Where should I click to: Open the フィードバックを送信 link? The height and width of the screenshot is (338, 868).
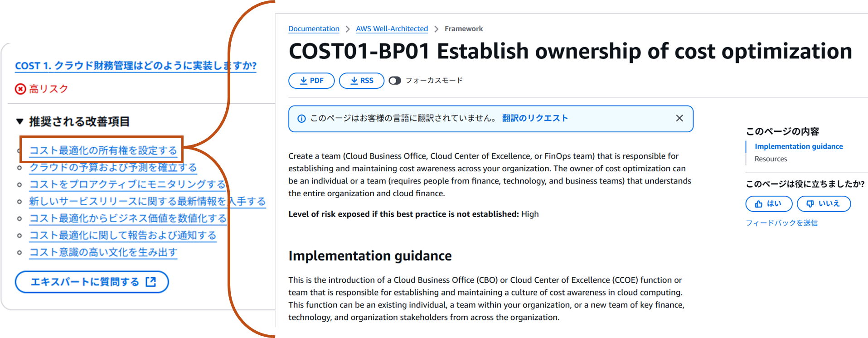coord(781,223)
